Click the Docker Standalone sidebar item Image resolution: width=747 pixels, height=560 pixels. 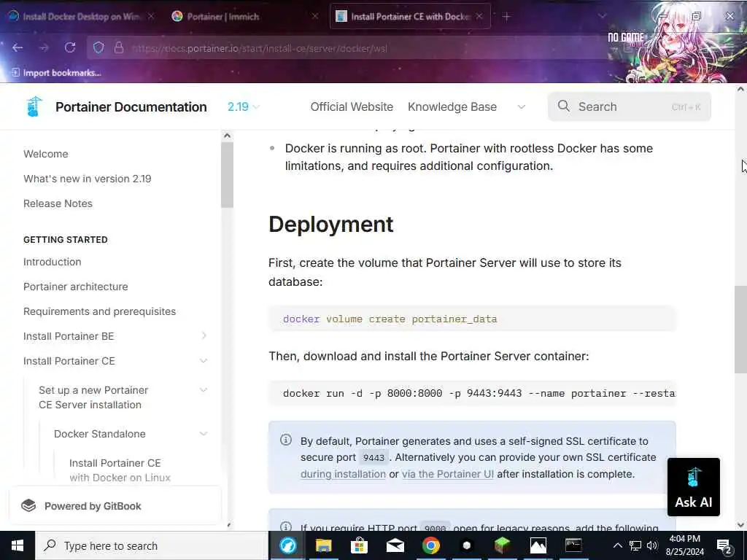[99, 434]
